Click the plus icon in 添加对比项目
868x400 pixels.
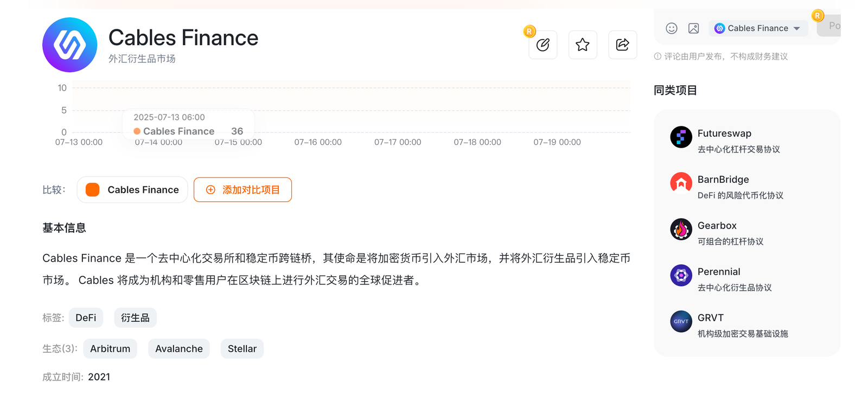[210, 190]
